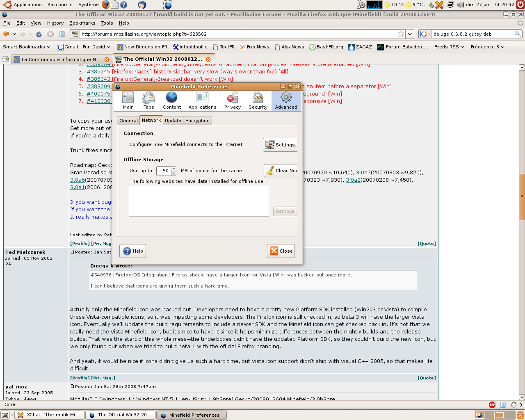Screen dimensions: 525x420
Task: Select the Content preferences pane
Action: [171, 100]
